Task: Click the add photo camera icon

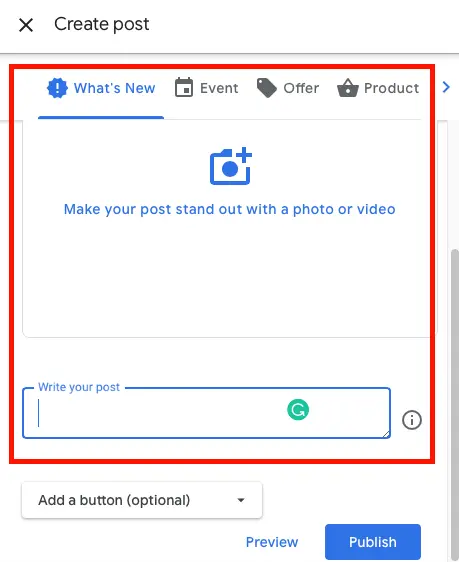Action: coord(231,166)
